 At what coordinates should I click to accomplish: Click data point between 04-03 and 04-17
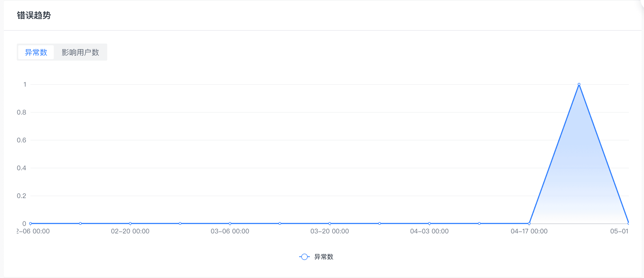(x=479, y=223)
